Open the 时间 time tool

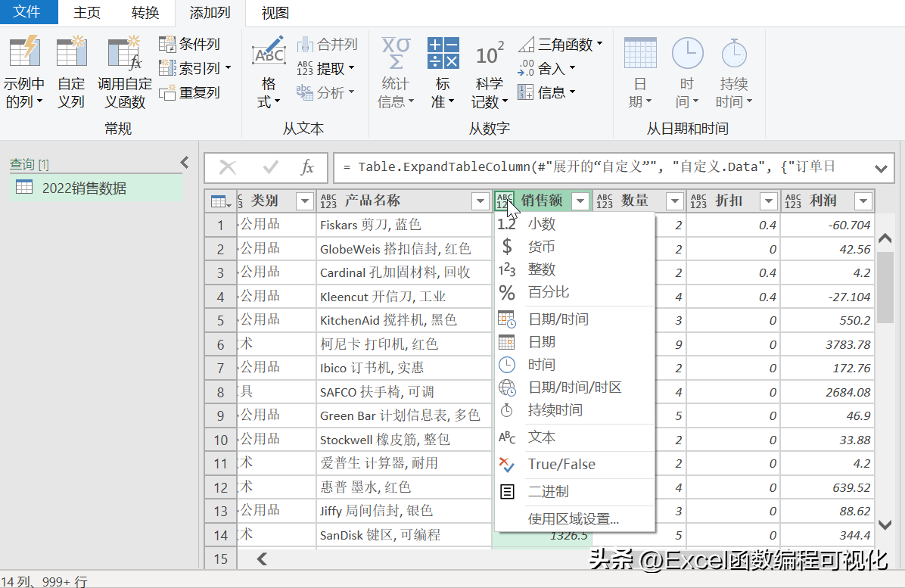tap(687, 72)
